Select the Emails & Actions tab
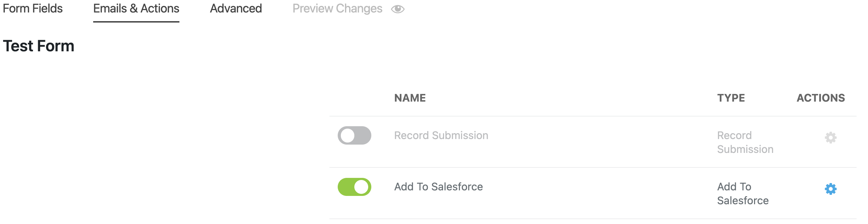The image size is (868, 224). [136, 9]
